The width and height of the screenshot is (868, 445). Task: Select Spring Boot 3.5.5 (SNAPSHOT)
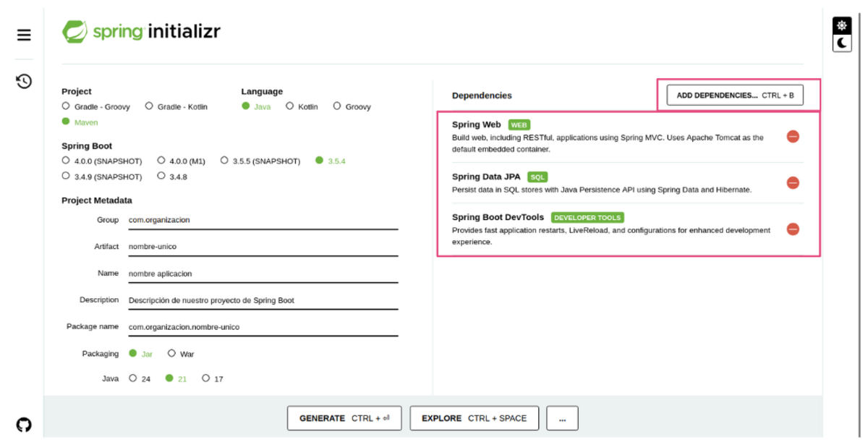[260, 161]
